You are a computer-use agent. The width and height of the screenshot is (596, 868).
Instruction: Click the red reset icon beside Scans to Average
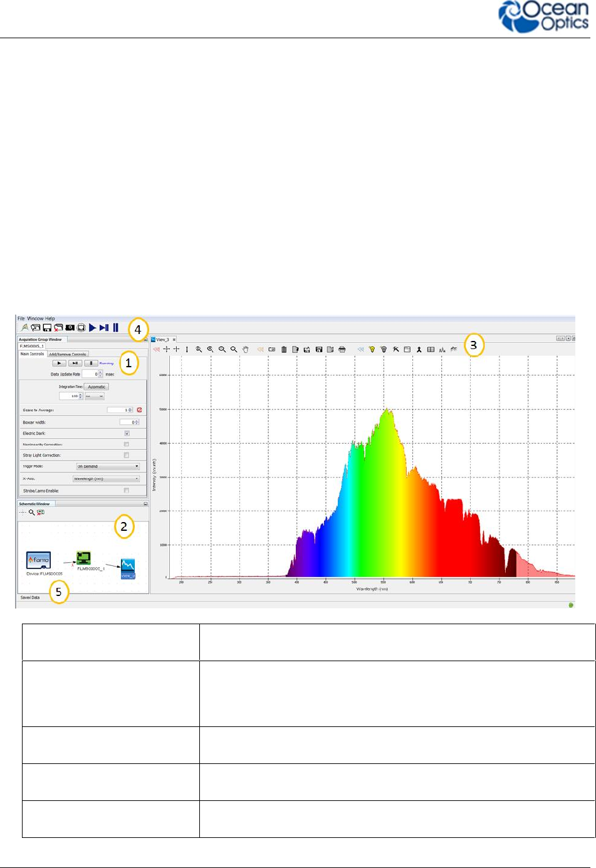pos(139,410)
